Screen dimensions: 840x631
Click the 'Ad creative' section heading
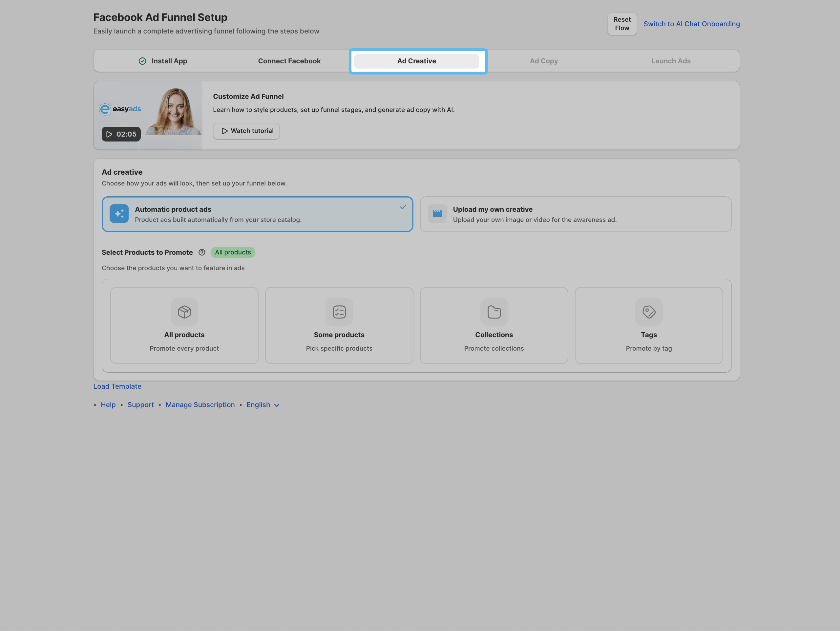click(x=122, y=172)
